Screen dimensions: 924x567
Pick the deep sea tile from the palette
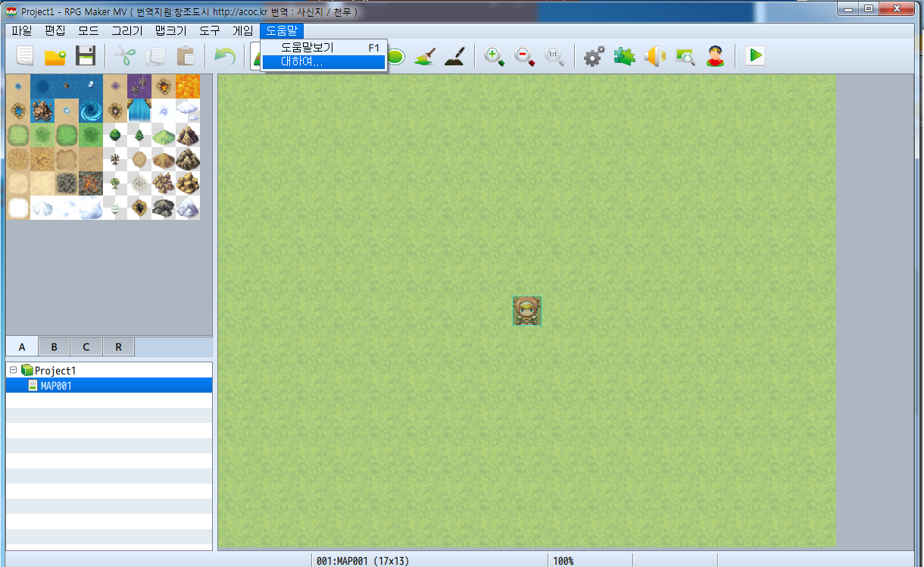tap(42, 86)
